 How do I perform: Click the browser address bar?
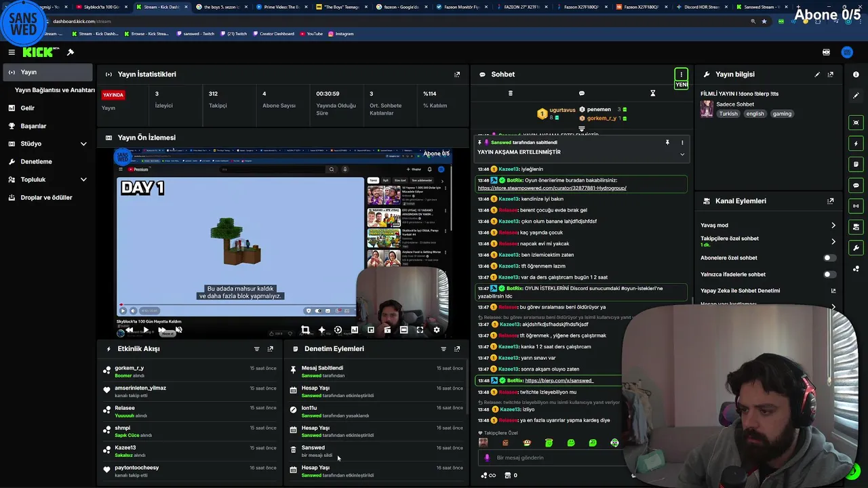pos(400,21)
